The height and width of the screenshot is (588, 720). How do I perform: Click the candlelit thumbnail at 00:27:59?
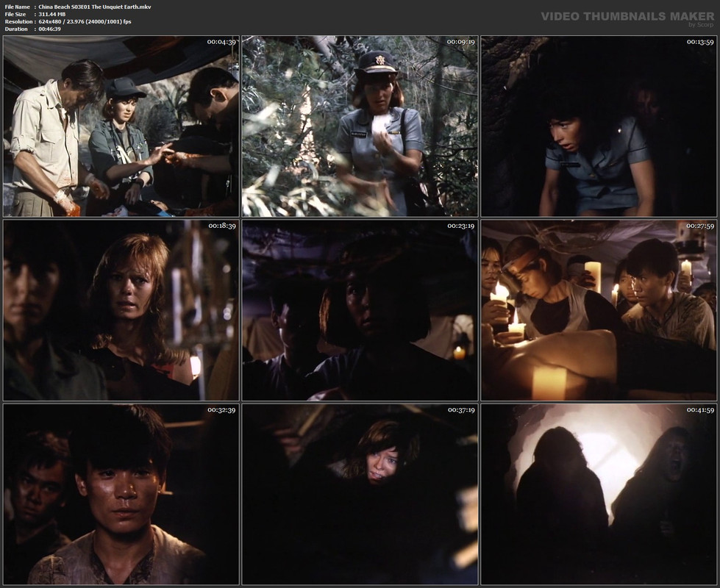point(599,310)
